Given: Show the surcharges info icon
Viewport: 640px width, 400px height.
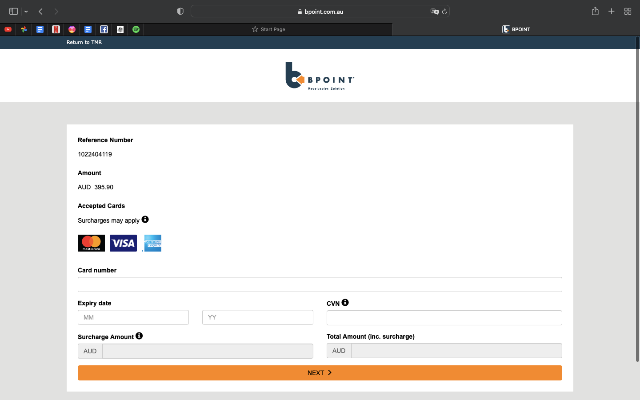Looking at the screenshot, I should 145,220.
